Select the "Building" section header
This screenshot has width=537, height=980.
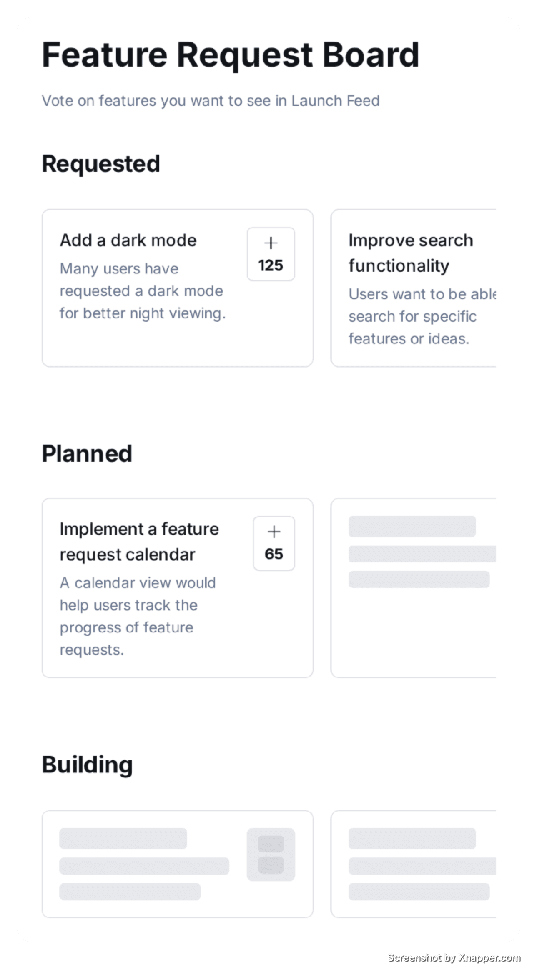pos(87,764)
